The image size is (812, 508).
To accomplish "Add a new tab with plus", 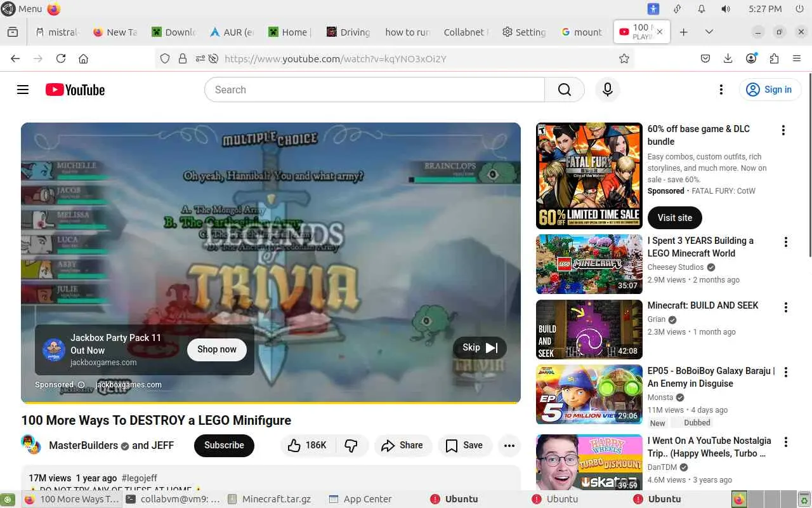I will pyautogui.click(x=683, y=32).
